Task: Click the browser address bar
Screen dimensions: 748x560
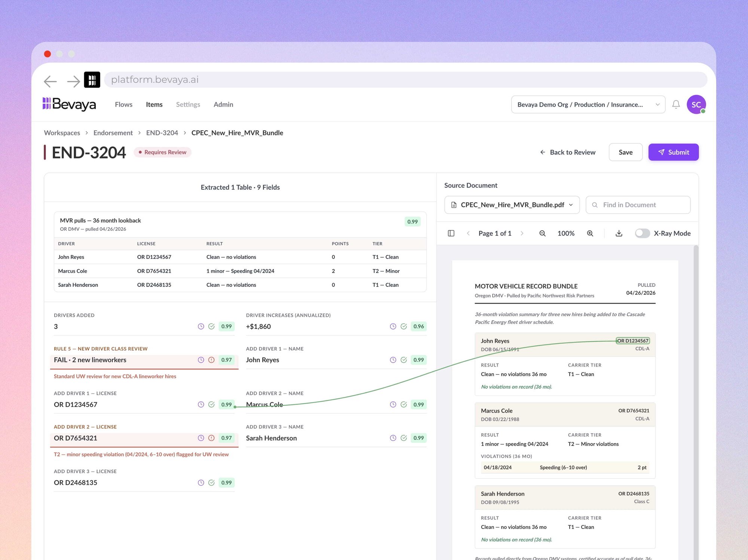Action: pyautogui.click(x=405, y=80)
